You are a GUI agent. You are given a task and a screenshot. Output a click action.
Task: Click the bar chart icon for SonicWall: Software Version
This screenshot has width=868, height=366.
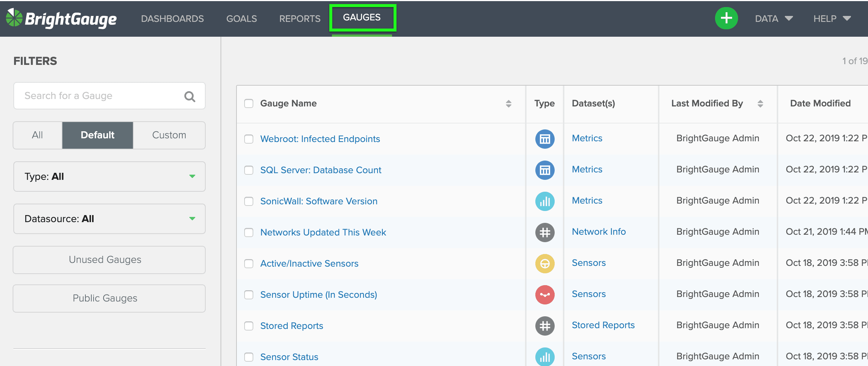pos(545,201)
